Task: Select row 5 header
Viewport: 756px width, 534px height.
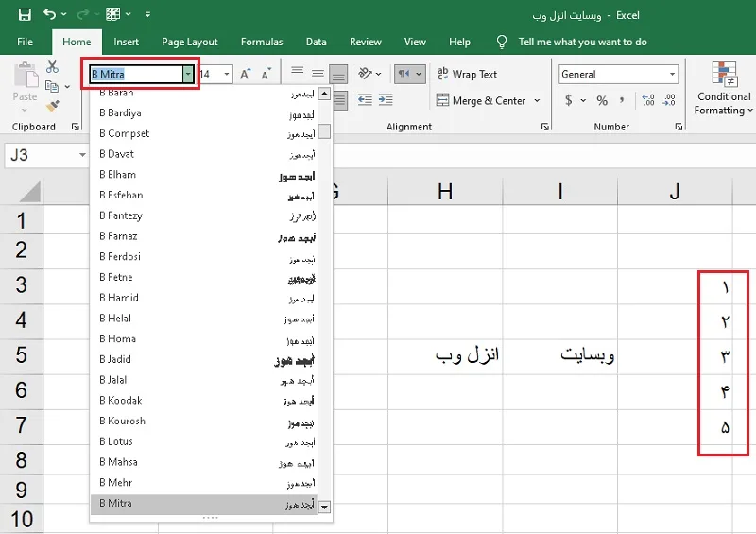Action: (x=21, y=355)
